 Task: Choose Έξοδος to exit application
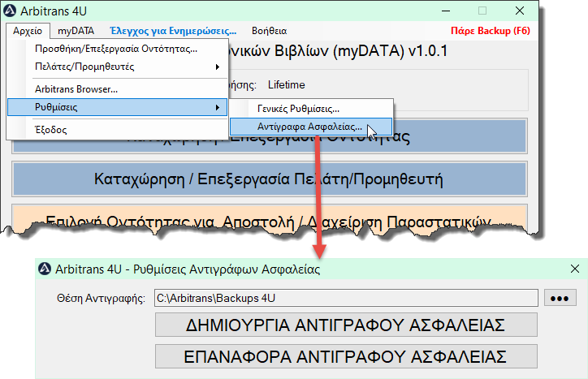point(118,130)
